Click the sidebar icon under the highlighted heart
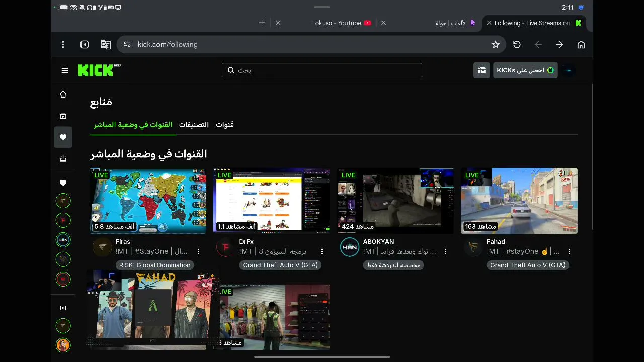Viewport: 644px width, 362px height. click(63, 158)
